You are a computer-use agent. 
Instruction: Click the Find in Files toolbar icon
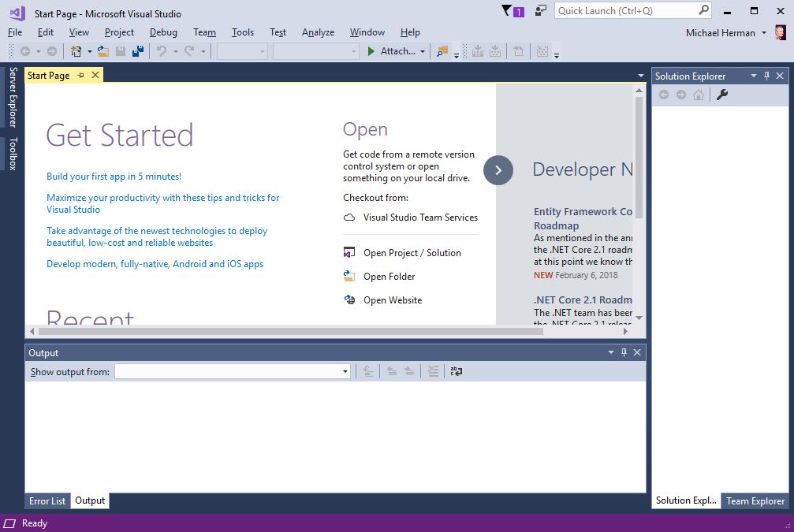point(442,51)
